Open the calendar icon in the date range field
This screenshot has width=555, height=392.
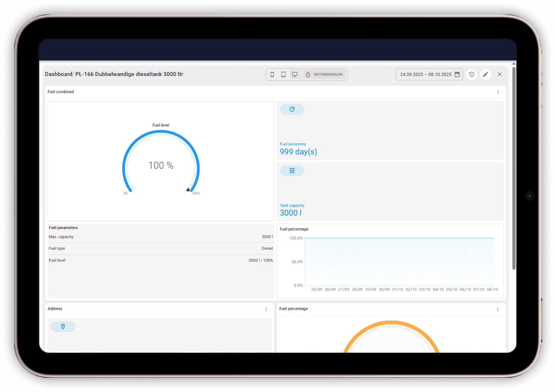[457, 74]
